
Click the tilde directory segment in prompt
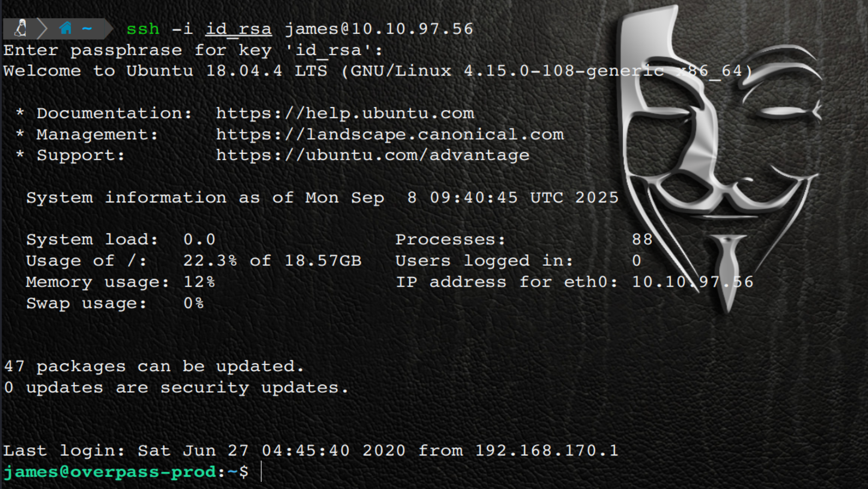[x=87, y=28]
